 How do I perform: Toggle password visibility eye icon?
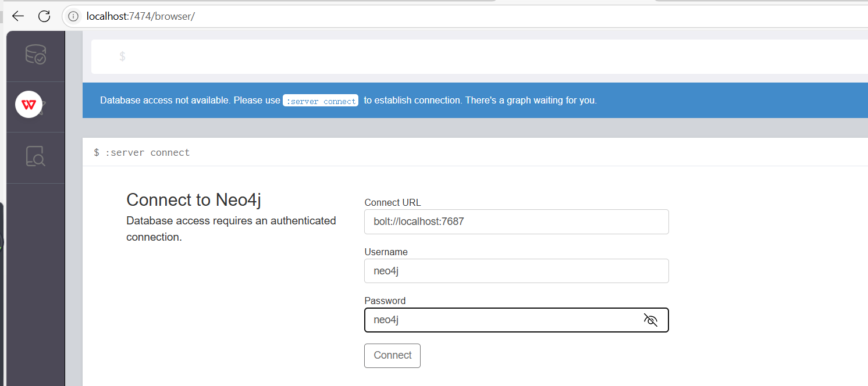(x=650, y=320)
